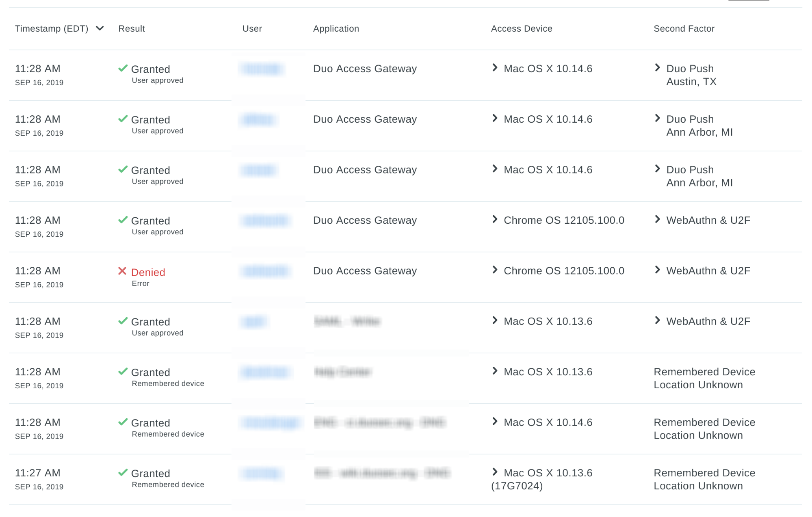
Task: Click '11:28 AM' timestamp in Denied row
Action: 38,271
